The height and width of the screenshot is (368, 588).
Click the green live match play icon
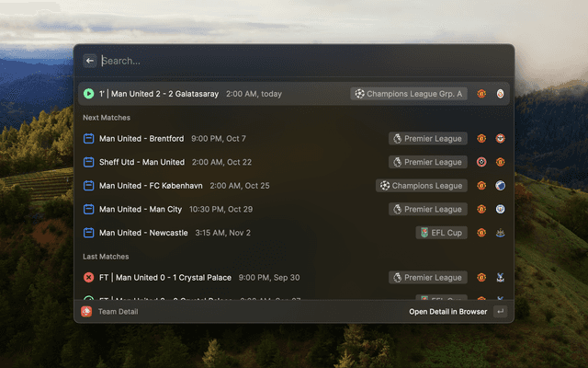point(88,94)
